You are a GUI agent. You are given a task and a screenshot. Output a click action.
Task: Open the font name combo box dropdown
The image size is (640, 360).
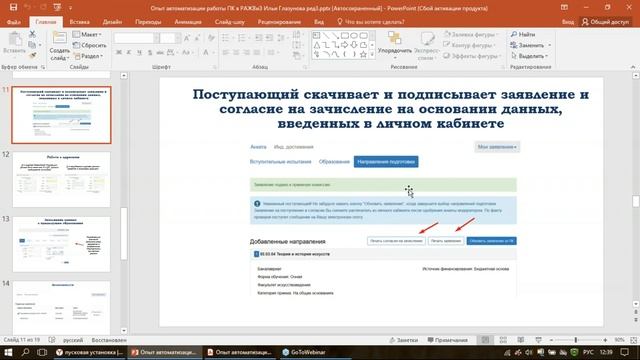(x=156, y=38)
